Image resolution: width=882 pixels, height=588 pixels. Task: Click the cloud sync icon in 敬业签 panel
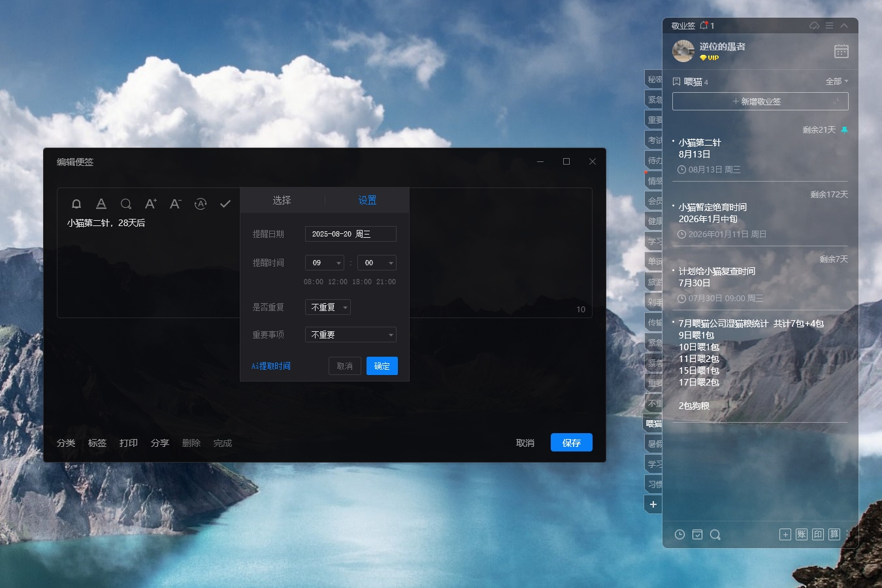pyautogui.click(x=814, y=25)
